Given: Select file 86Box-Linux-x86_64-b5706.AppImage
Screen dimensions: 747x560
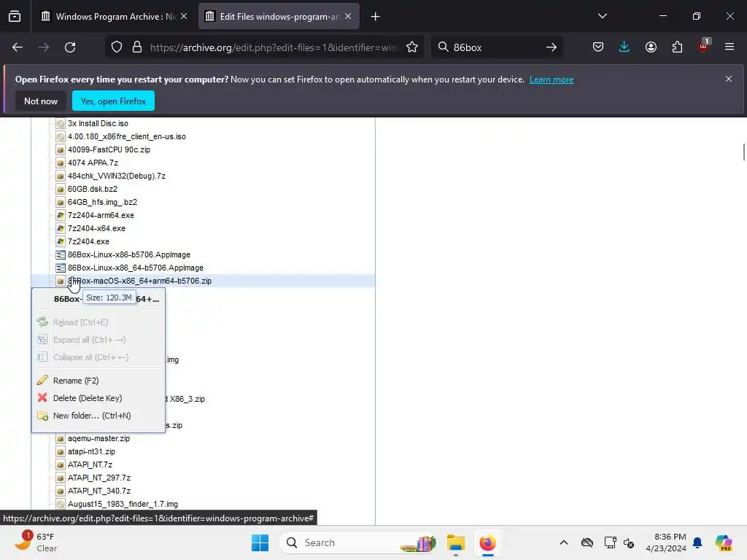Looking at the screenshot, I should (x=135, y=268).
